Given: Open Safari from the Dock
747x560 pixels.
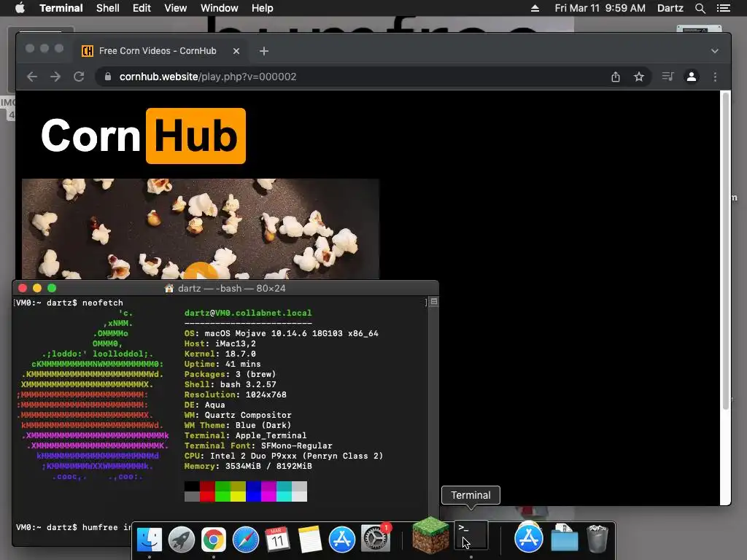Looking at the screenshot, I should click(x=245, y=540).
